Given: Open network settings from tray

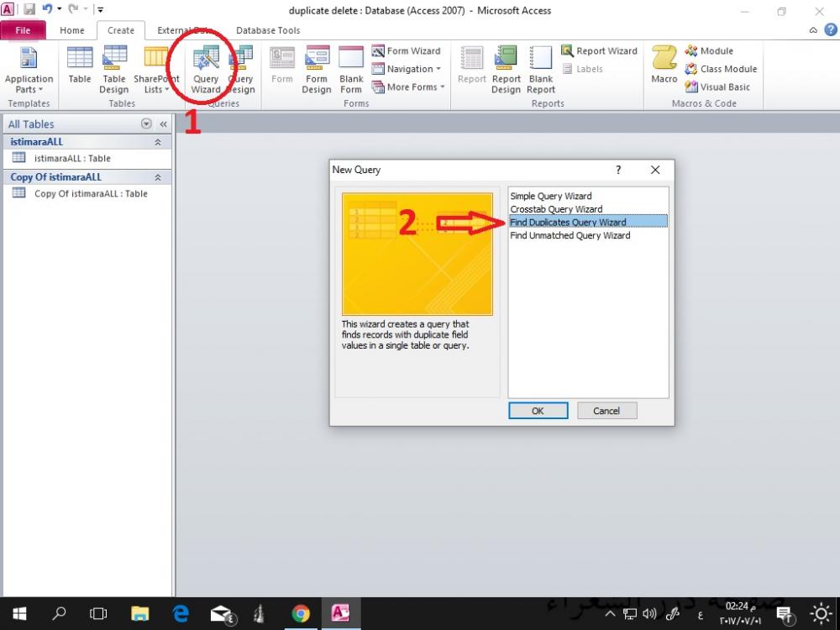Looking at the screenshot, I should pyautogui.click(x=630, y=614).
